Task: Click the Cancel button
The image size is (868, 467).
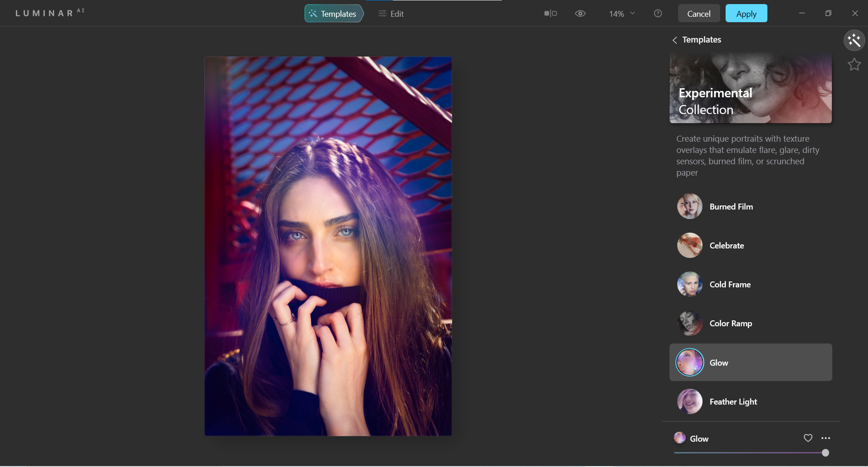Action: pyautogui.click(x=698, y=13)
